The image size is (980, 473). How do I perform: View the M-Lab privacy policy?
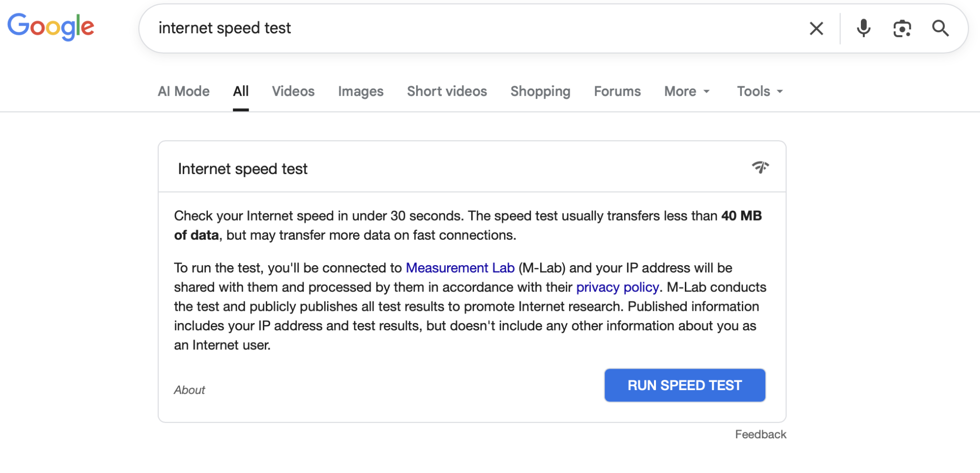617,287
